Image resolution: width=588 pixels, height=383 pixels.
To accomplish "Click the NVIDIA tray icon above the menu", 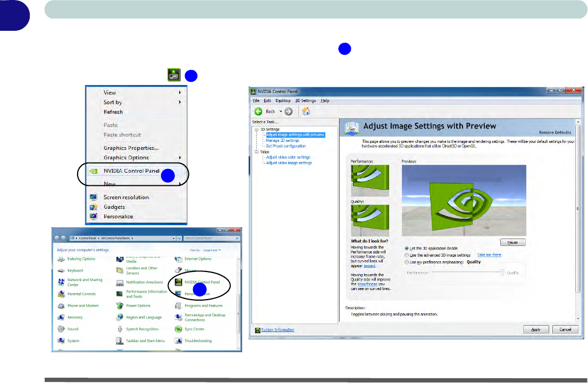I will click(174, 74).
